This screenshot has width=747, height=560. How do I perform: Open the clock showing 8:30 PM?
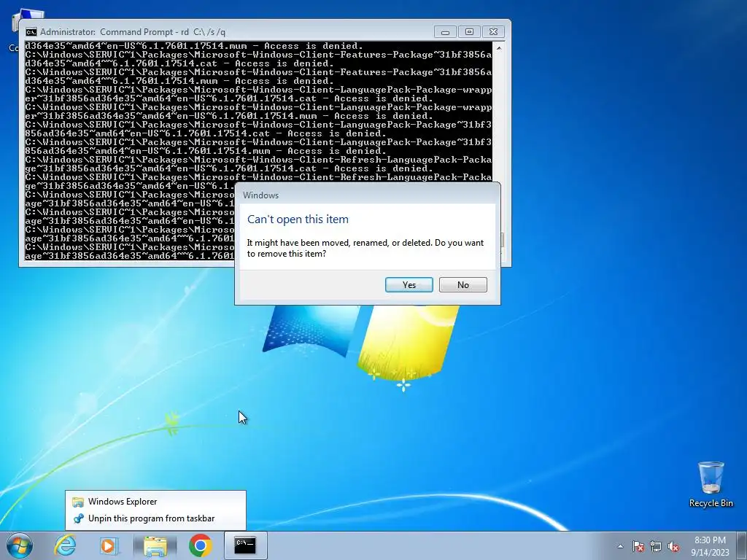coord(710,545)
